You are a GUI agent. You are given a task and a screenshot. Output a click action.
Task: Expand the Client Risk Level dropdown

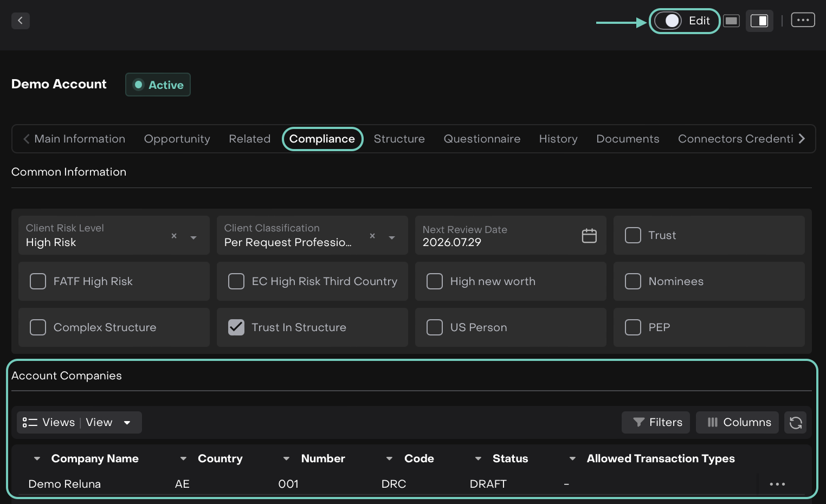[x=193, y=237]
